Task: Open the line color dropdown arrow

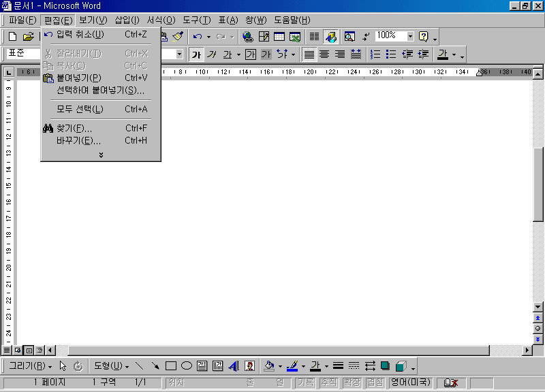Action: [303, 366]
